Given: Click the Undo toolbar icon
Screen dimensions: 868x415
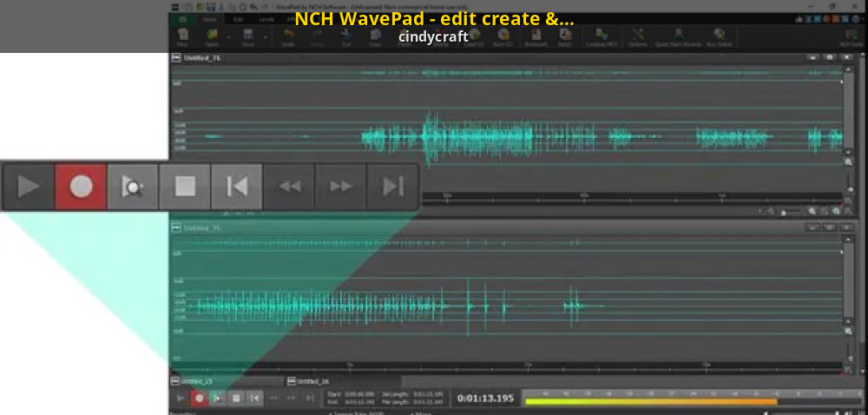Looking at the screenshot, I should coord(288,36).
